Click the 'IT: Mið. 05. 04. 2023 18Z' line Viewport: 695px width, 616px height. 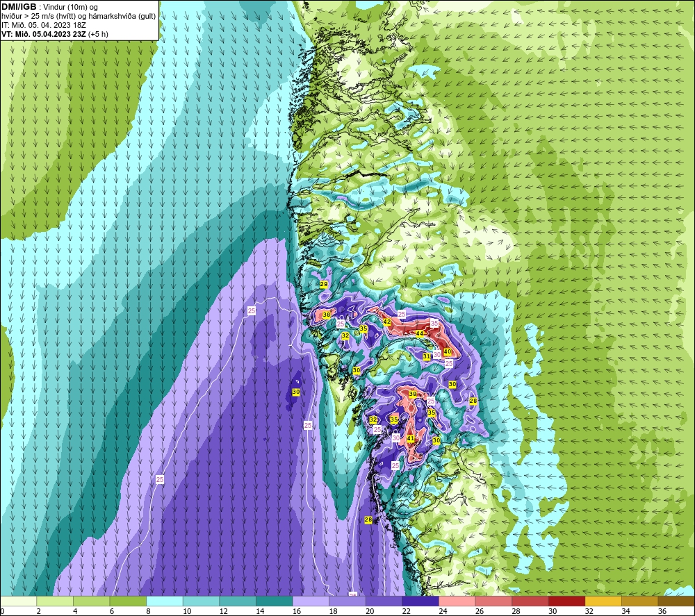coord(44,25)
